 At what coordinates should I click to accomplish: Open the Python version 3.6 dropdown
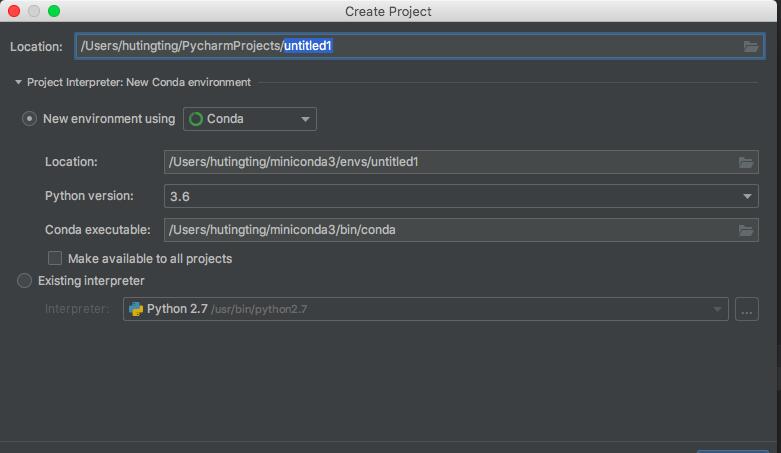461,196
